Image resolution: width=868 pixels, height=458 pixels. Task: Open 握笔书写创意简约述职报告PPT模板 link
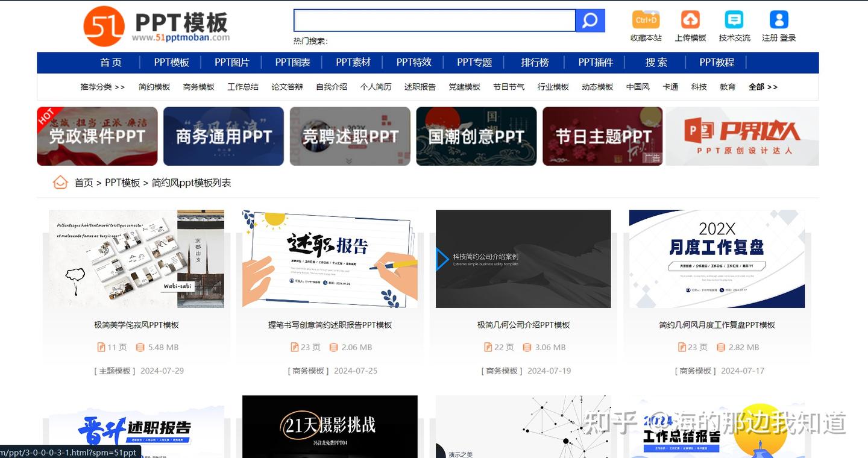point(329,324)
